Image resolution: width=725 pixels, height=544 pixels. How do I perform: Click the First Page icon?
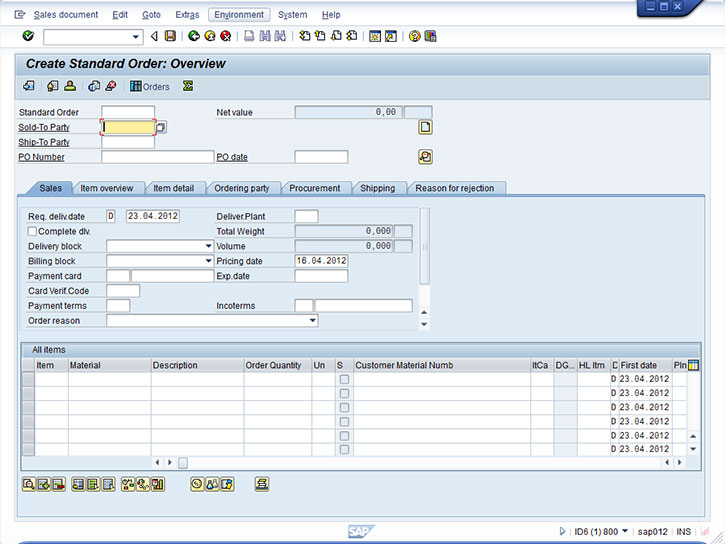pos(304,36)
